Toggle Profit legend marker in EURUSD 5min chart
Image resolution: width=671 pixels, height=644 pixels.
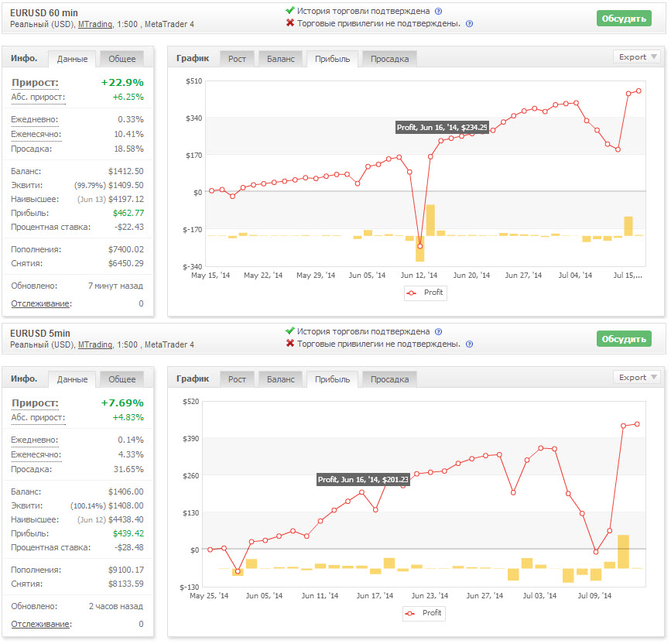pyautogui.click(x=410, y=614)
